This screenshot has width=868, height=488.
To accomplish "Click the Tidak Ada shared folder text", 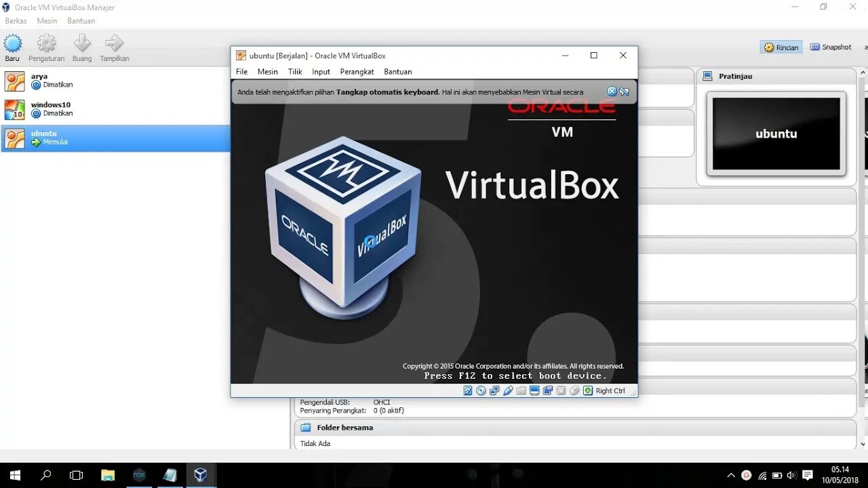I will click(x=315, y=443).
